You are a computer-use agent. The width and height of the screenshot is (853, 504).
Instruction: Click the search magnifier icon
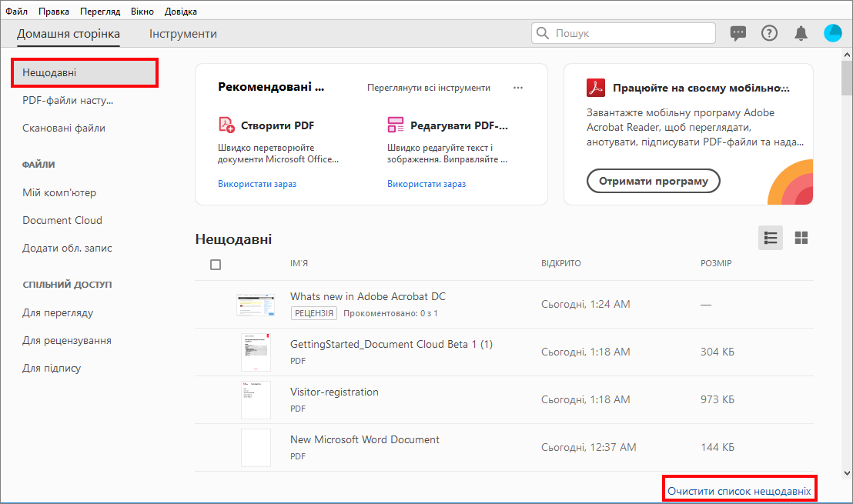click(x=543, y=33)
